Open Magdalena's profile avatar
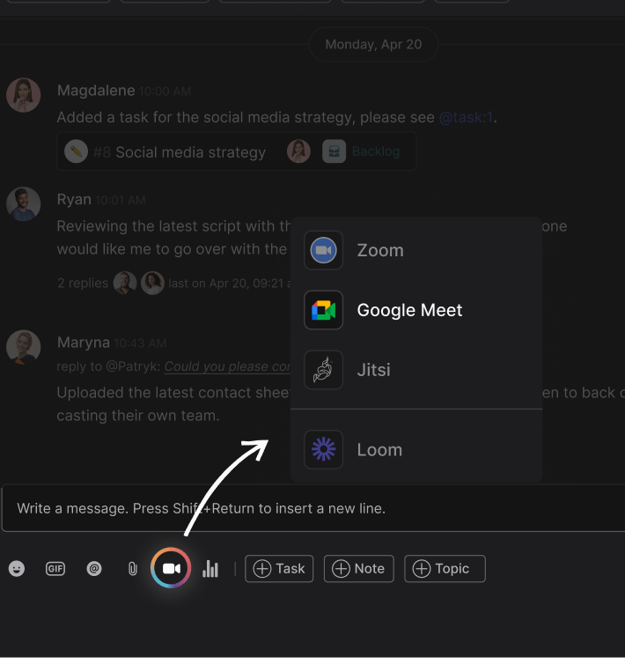Screen dimensions: 625x672 pos(24,95)
